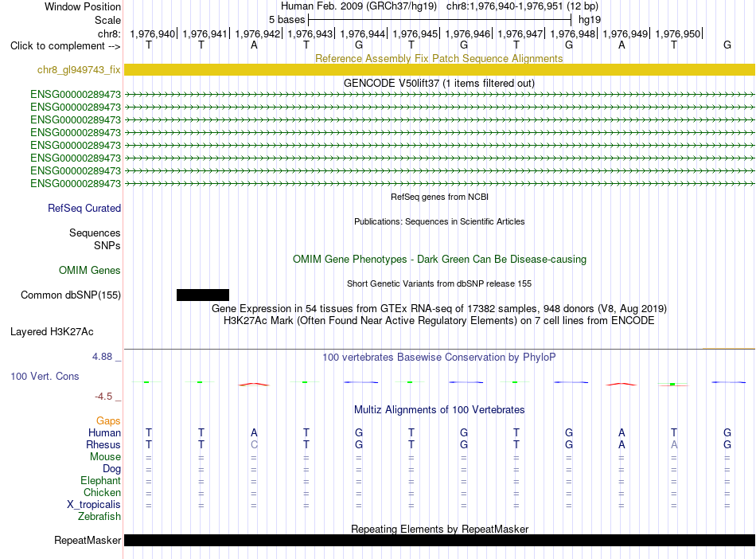The image size is (756, 559).
Task: Open RefSeq Curated track label
Action: (x=84, y=208)
